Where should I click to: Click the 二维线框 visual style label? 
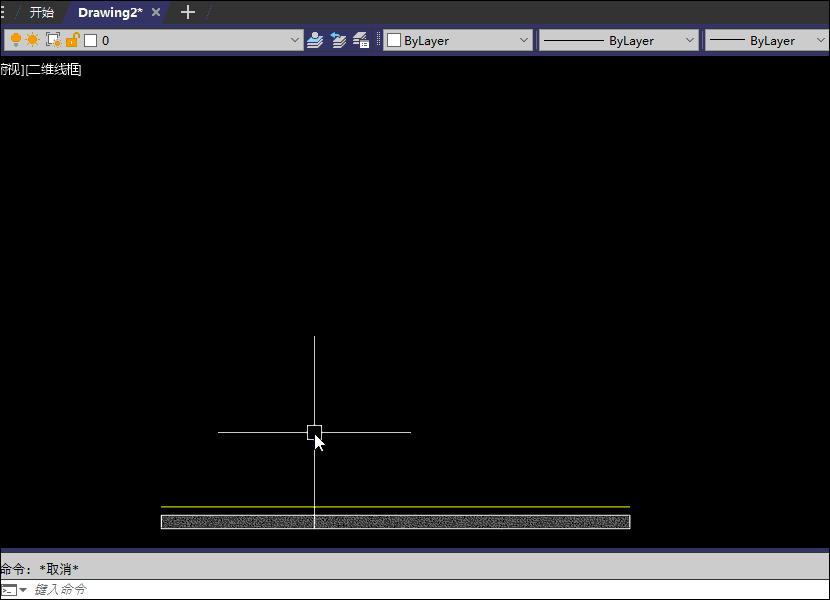tap(53, 70)
